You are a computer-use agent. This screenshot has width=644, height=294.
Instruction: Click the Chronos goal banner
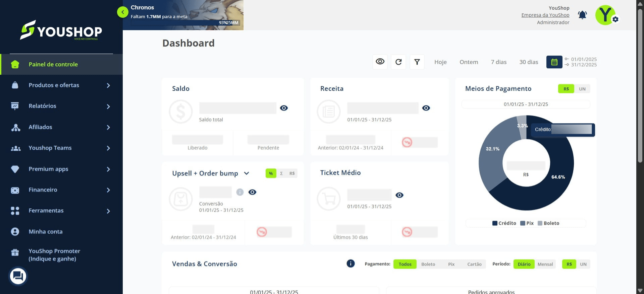click(x=183, y=15)
